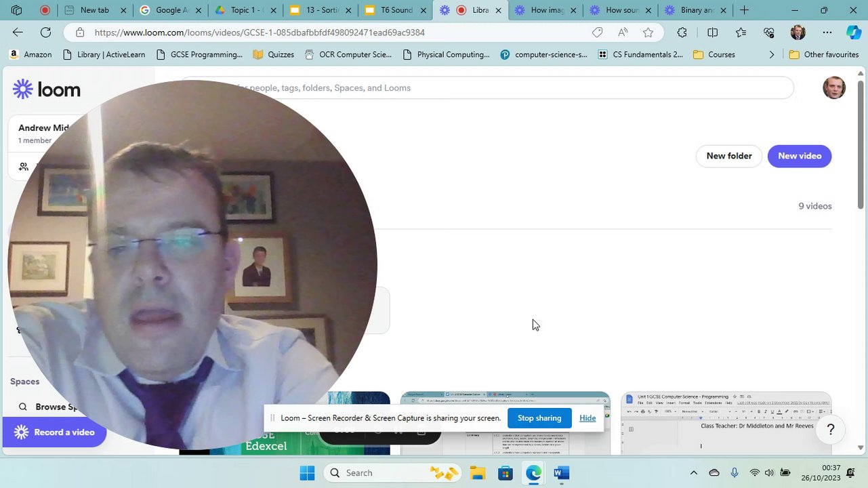The height and width of the screenshot is (488, 868).
Task: Open File Explorer from taskbar
Action: [x=478, y=473]
